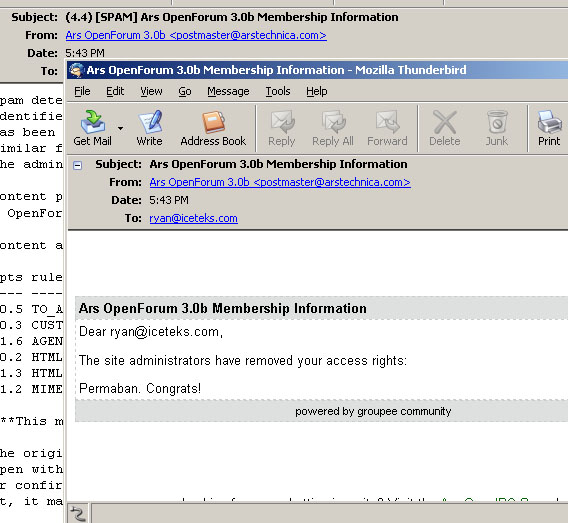The height and width of the screenshot is (523, 568).
Task: Click sender link in front message window
Action: (280, 182)
